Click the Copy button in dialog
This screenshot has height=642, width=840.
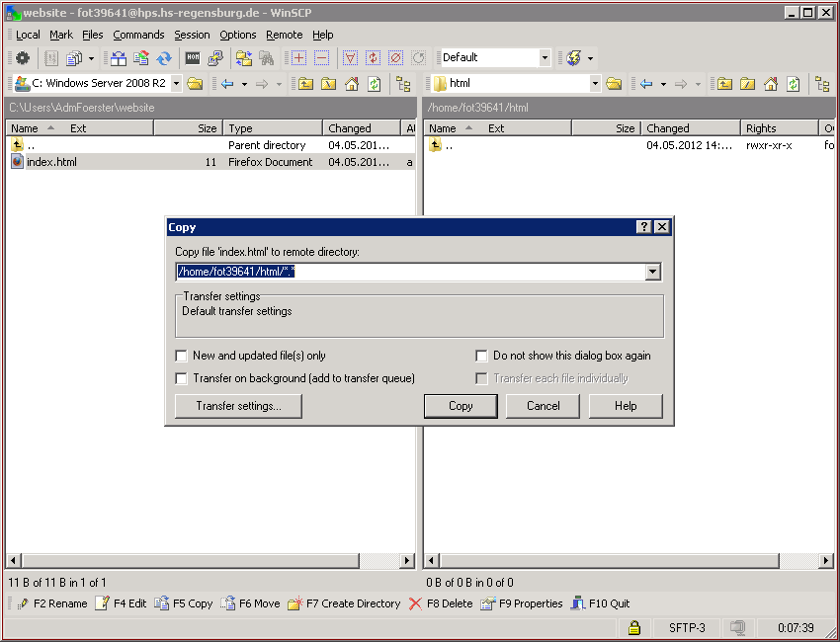tap(461, 406)
